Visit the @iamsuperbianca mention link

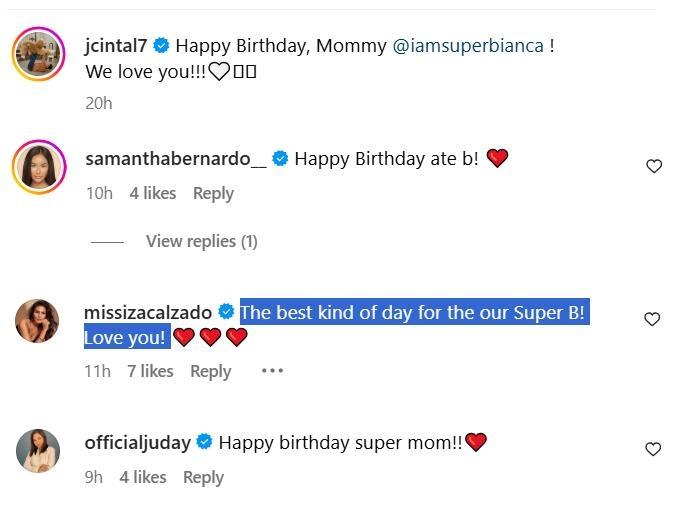(469, 45)
